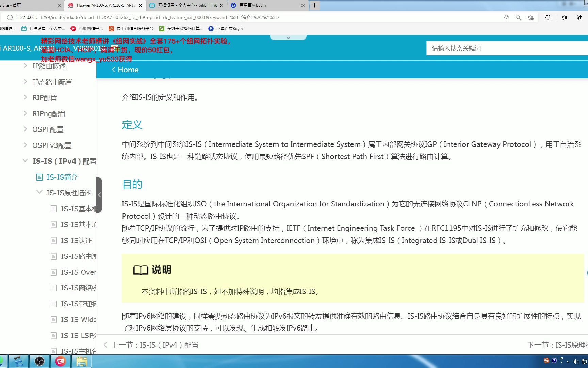Open the 西瓜创作平台 bookmark

tap(87, 29)
